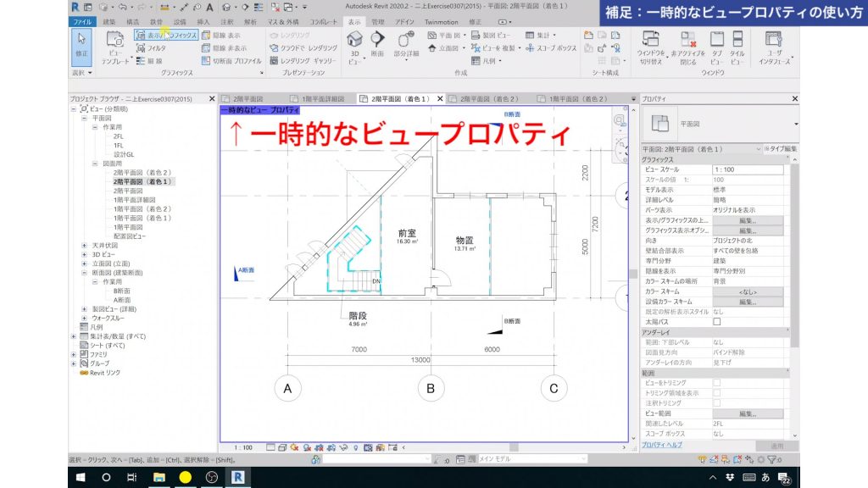Click 編集 beside 表示/グラフィックスの上書き
Screen dimensions: 868x488
(748, 220)
